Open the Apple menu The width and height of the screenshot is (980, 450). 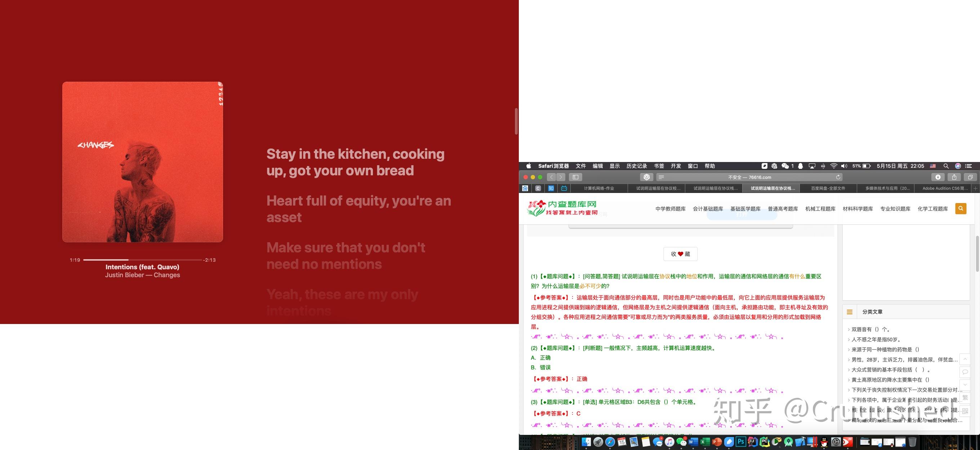coord(529,166)
